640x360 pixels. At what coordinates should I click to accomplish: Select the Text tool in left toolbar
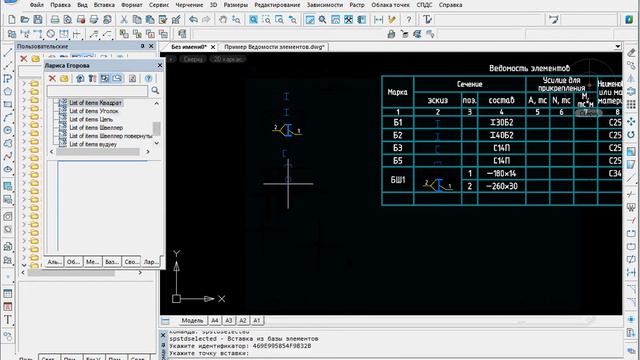click(x=8, y=320)
